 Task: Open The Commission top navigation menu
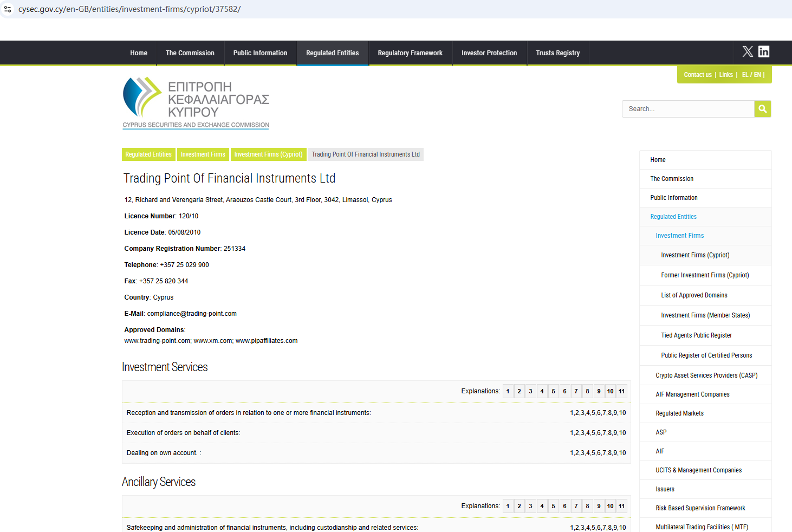190,53
